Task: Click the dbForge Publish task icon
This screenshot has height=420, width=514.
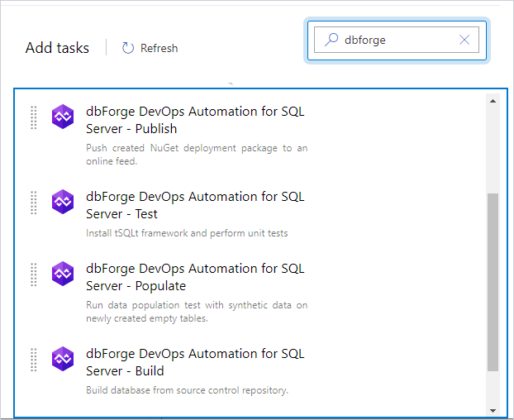Action: click(63, 117)
